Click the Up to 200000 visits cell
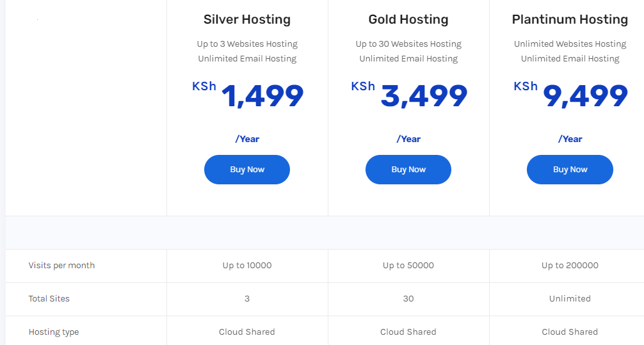Viewport: 644px width, 345px height. coord(570,266)
